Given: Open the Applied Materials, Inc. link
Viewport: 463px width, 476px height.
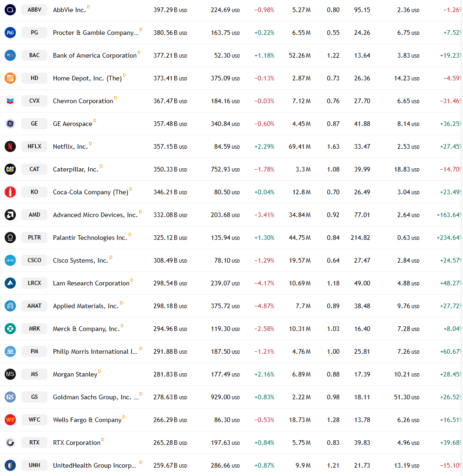Looking at the screenshot, I should pyautogui.click(x=86, y=306).
